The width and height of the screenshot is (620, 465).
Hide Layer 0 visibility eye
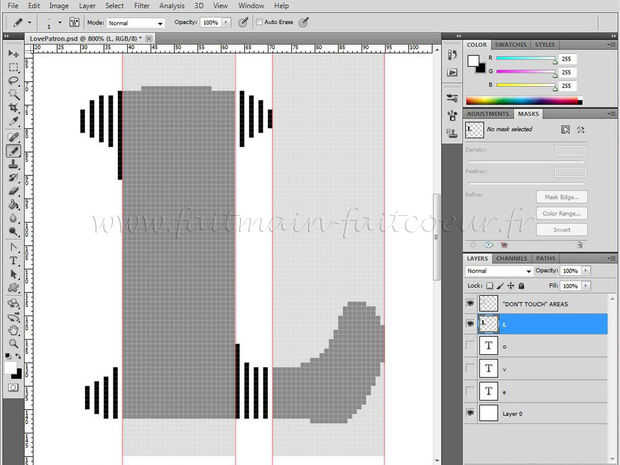pos(471,412)
